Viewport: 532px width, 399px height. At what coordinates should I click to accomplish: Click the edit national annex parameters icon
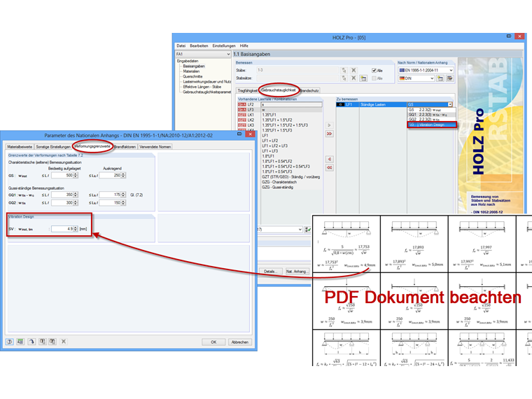click(x=449, y=78)
